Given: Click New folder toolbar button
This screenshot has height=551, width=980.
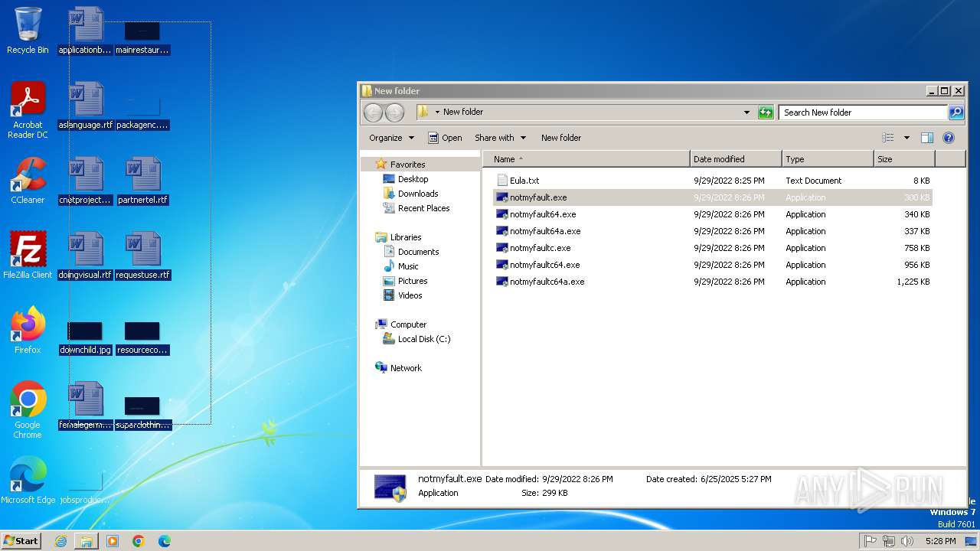Looking at the screenshot, I should pos(561,138).
